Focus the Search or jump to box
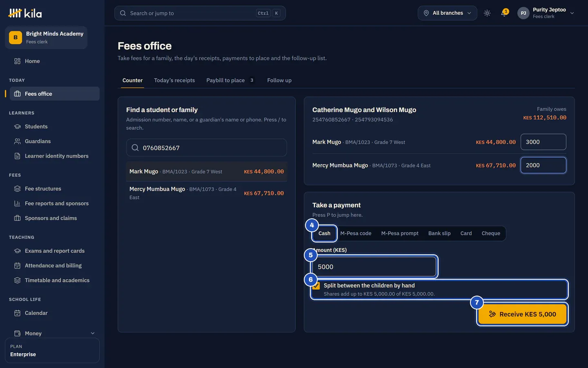Image resolution: width=588 pixels, height=368 pixels. [x=200, y=13]
